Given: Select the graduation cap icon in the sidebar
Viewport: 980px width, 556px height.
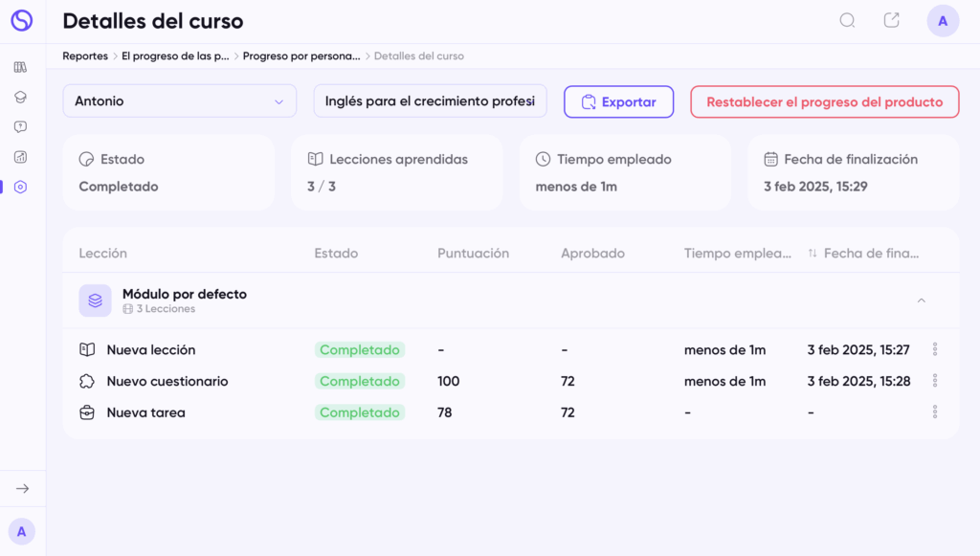Looking at the screenshot, I should (x=21, y=97).
